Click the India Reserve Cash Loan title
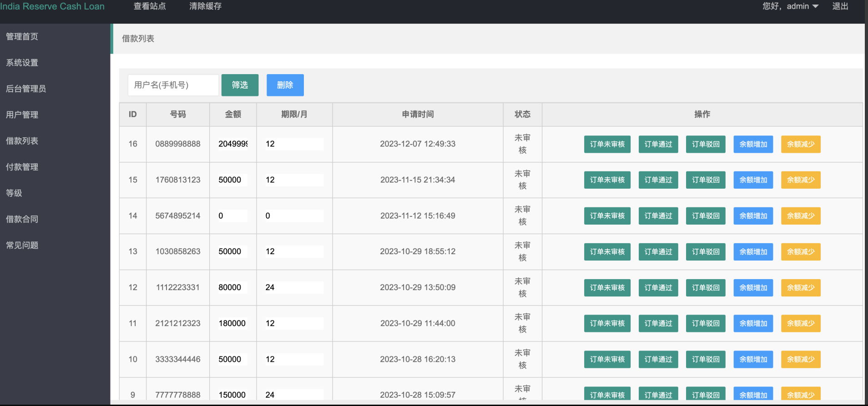This screenshot has width=868, height=406. pos(52,6)
